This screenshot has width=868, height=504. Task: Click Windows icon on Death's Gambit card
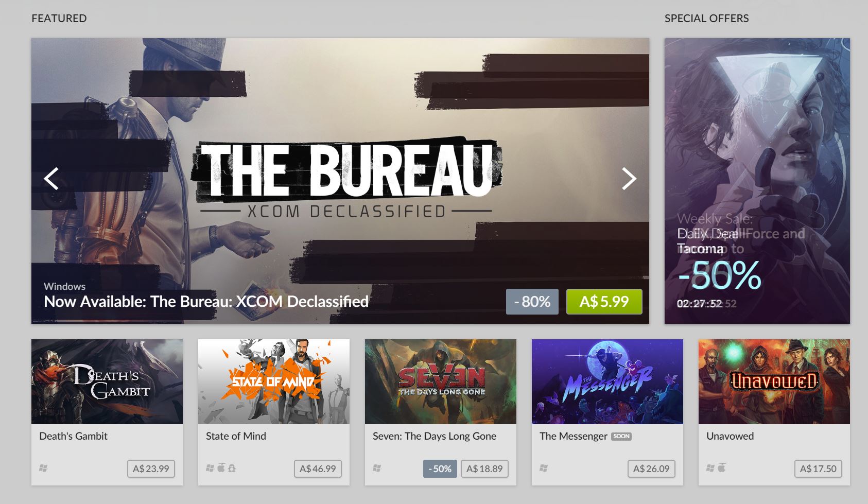[x=43, y=468]
